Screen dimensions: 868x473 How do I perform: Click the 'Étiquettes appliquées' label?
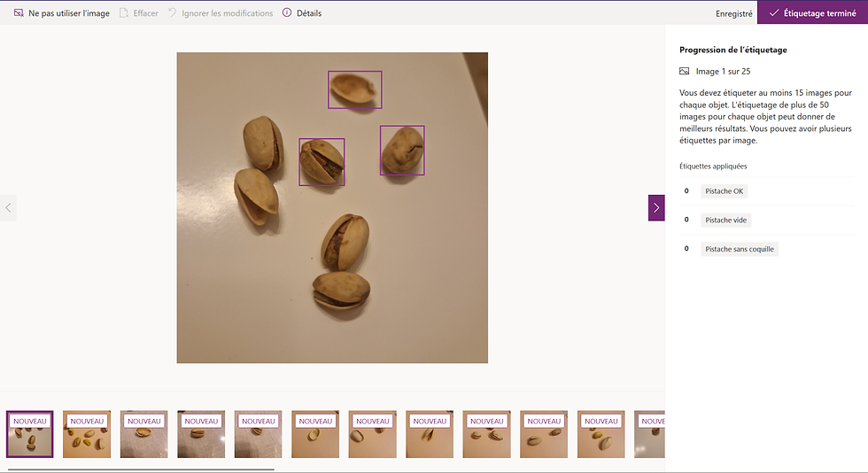pyautogui.click(x=713, y=167)
